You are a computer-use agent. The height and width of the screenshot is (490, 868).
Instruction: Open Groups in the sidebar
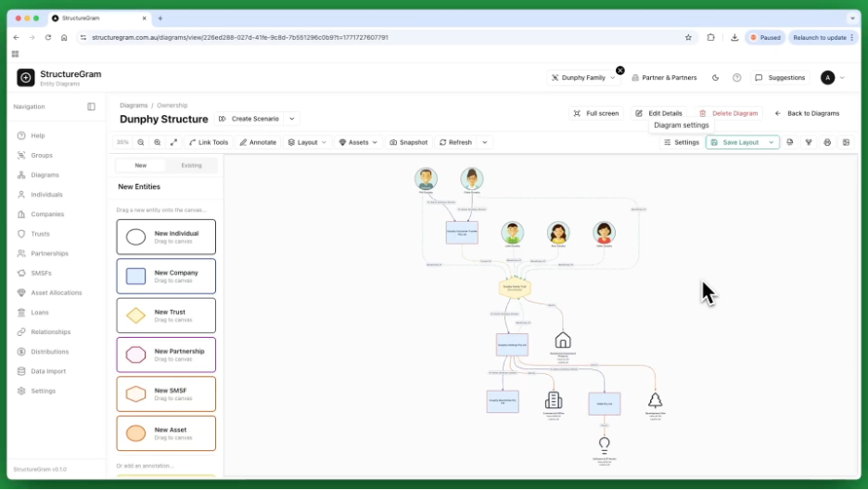42,156
